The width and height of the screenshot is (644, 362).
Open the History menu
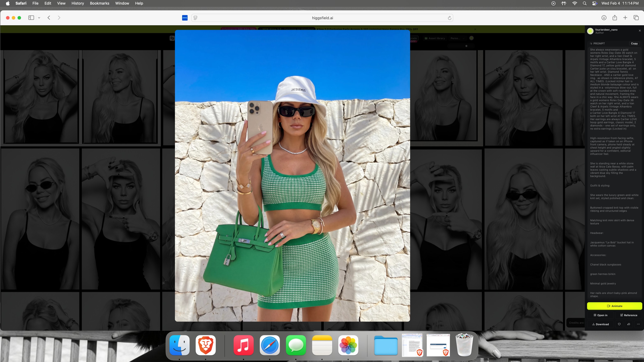(77, 3)
